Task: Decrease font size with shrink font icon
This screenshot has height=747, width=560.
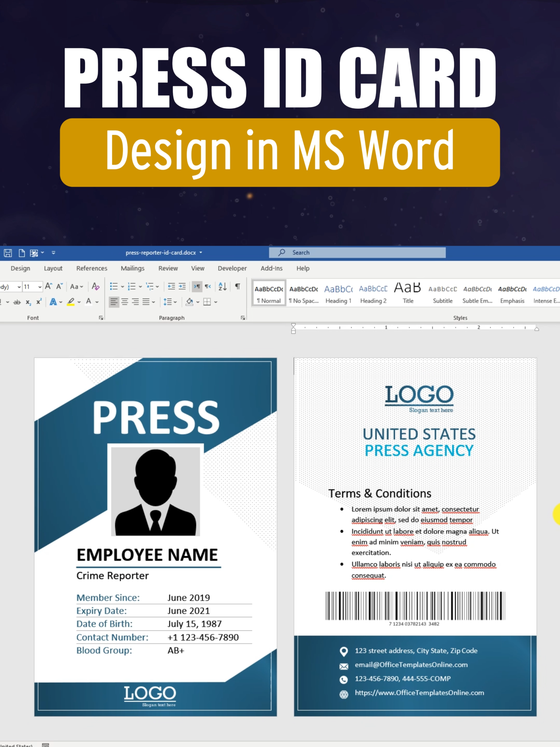Action: click(x=59, y=286)
